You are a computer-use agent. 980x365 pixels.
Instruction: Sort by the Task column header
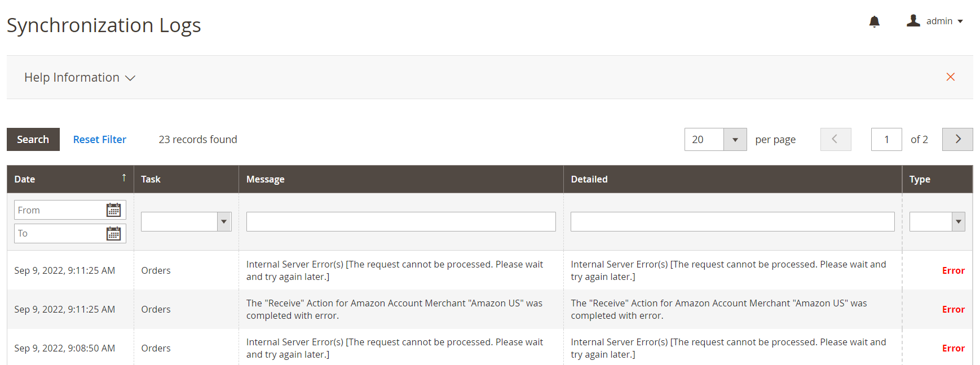(151, 179)
